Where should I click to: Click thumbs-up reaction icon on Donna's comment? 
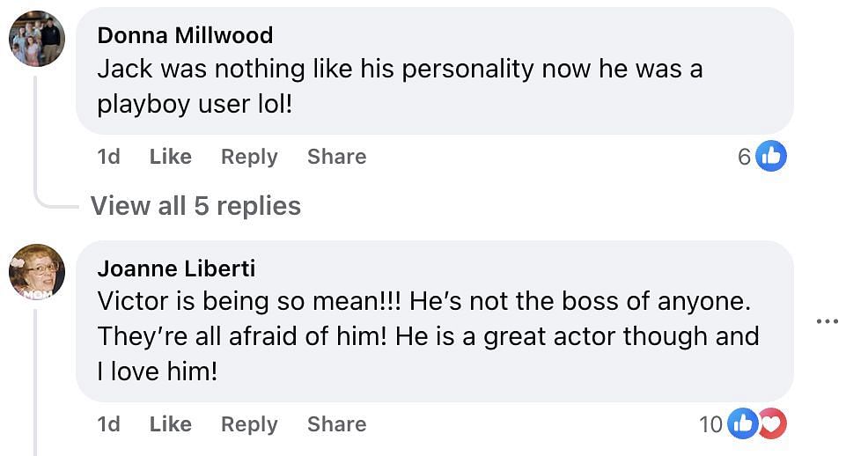(771, 157)
